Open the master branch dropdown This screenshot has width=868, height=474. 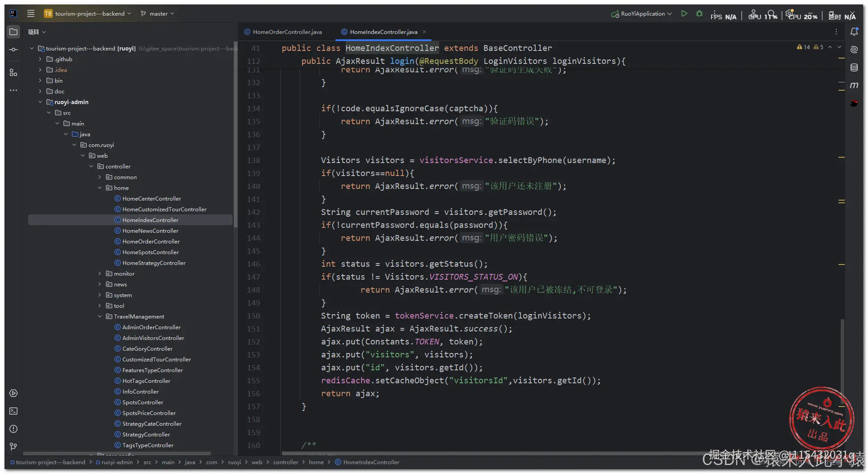tap(157, 13)
